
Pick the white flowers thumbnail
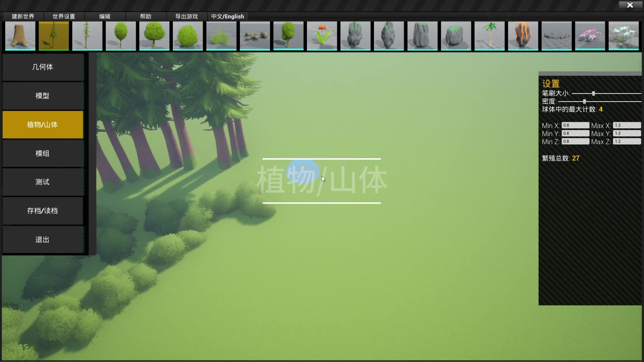(x=624, y=36)
